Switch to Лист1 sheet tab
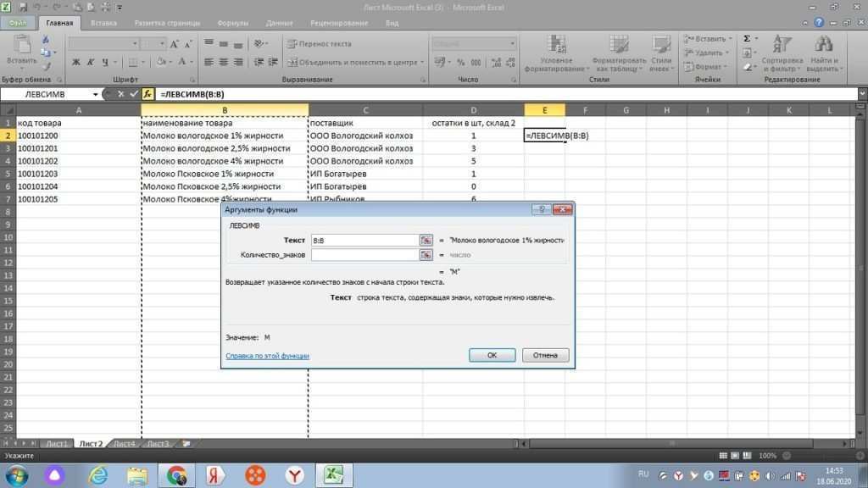The height and width of the screenshot is (488, 868). coord(57,443)
